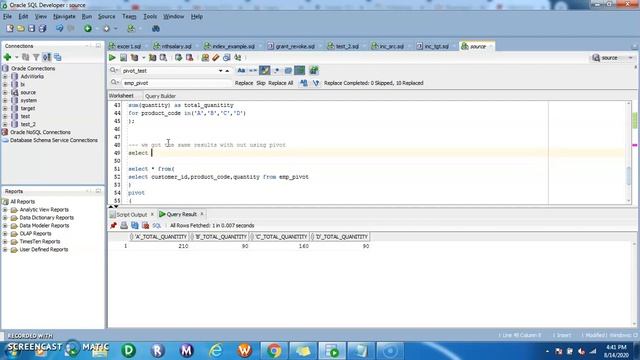Click the Save icon in main toolbar
Viewport: 640px width, 360px height.
coord(31,29)
